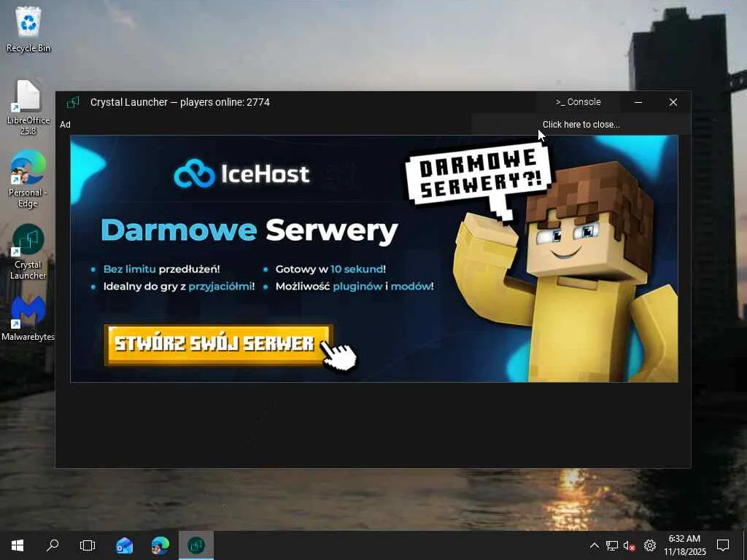Select Crystal Launcher taskbar button
Image resolution: width=747 pixels, height=560 pixels.
click(x=196, y=545)
